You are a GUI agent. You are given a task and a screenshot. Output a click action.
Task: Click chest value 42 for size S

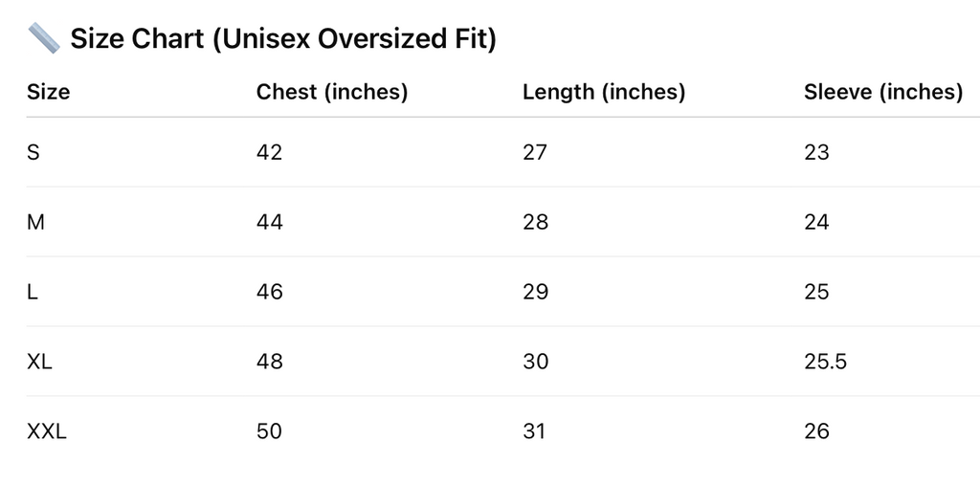[x=270, y=152]
